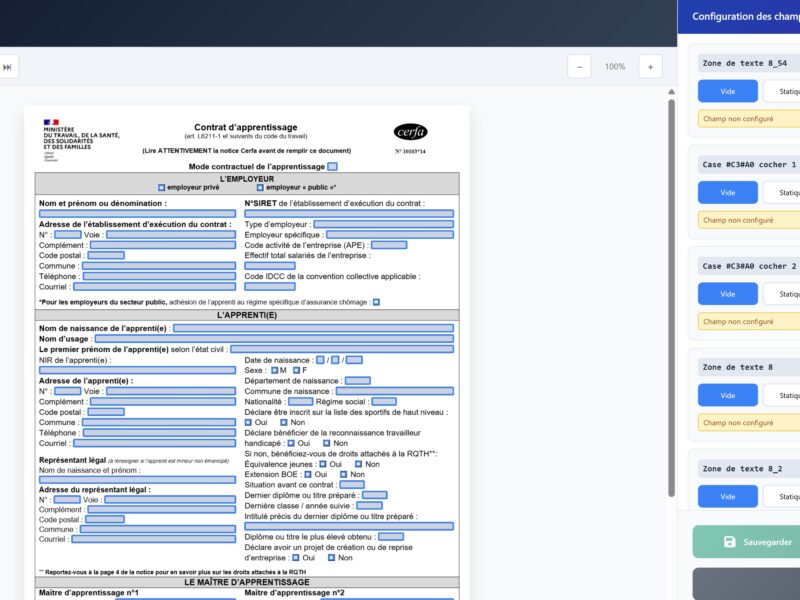Check "Non" for travailleur handicapé
The width and height of the screenshot is (800, 600).
(x=326, y=443)
